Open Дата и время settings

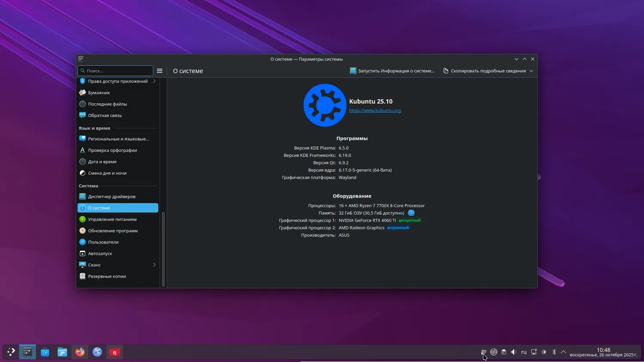point(118,161)
